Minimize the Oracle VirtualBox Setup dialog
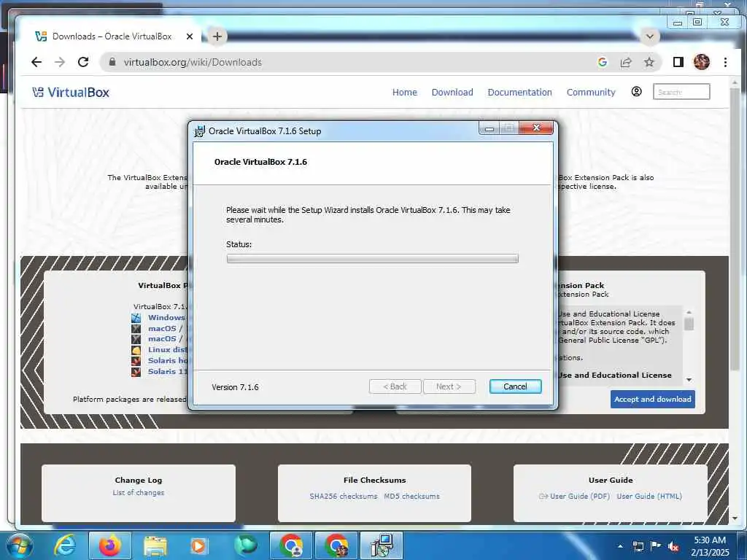This screenshot has width=747, height=560. (x=489, y=128)
